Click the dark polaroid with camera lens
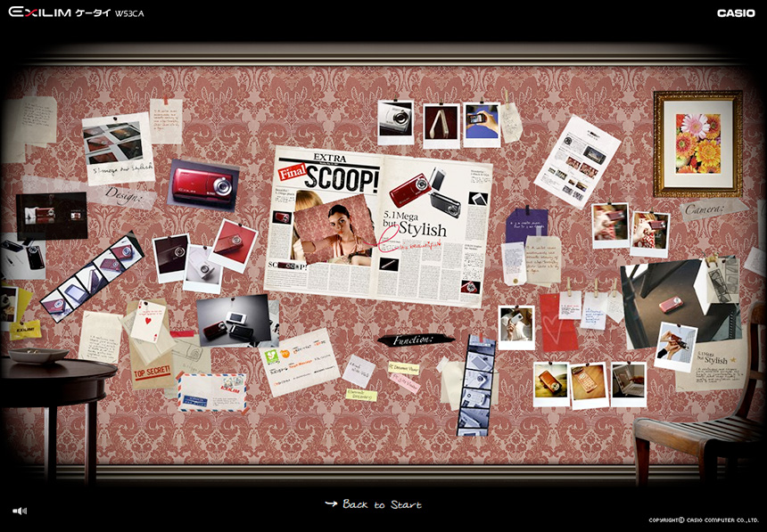The image size is (767, 532). 170,258
